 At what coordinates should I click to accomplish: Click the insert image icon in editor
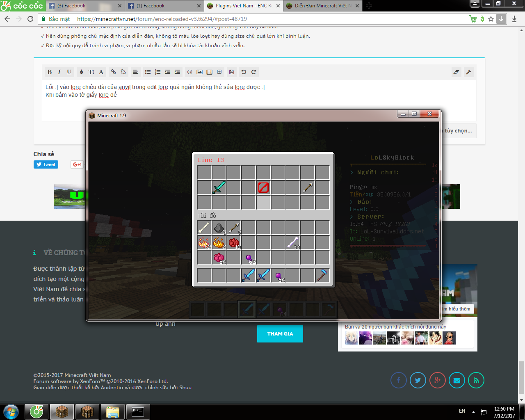199,72
